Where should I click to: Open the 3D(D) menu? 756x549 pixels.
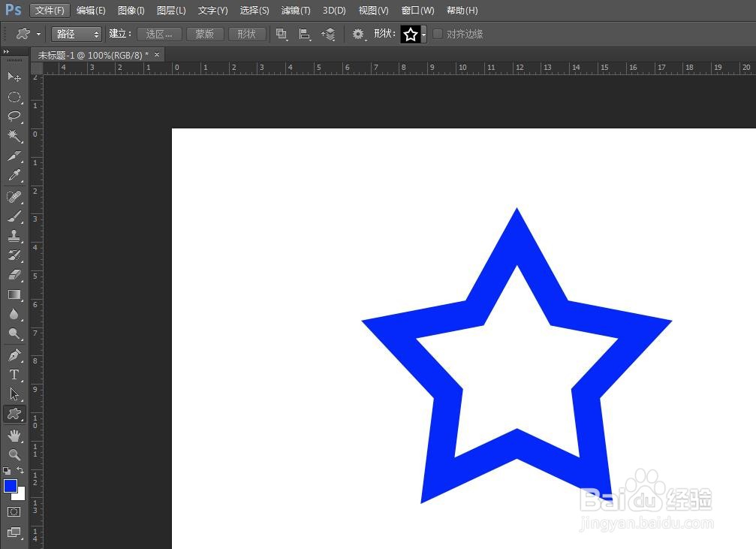pos(334,10)
